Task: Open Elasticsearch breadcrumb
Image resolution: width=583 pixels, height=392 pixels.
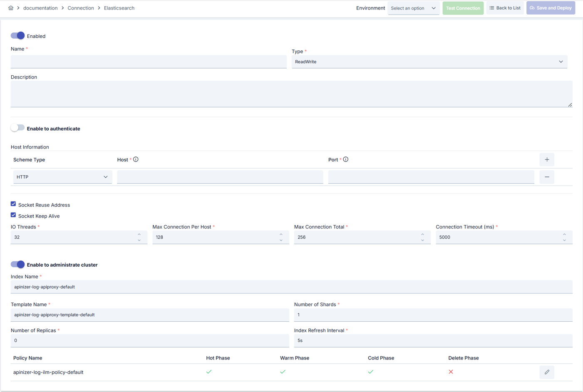Action: click(119, 8)
